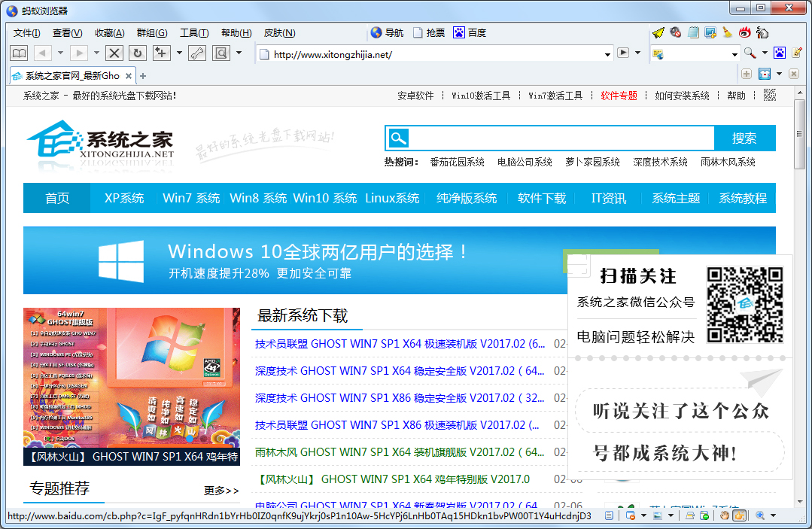Screen dimensions: 812x529
Task: Click the back navigation arrow button
Action: pos(42,53)
